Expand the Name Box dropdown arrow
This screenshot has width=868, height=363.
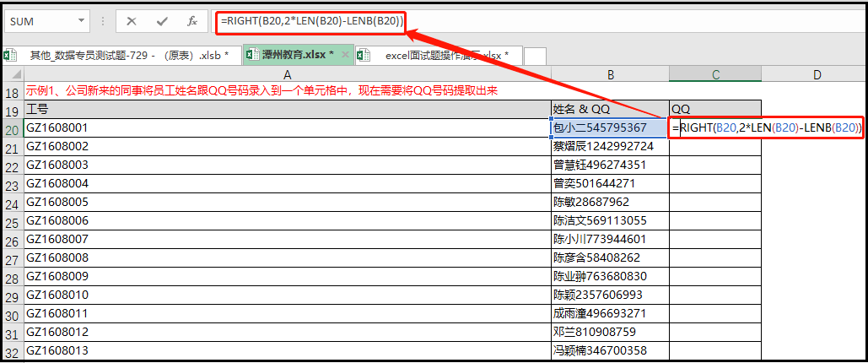pos(82,21)
